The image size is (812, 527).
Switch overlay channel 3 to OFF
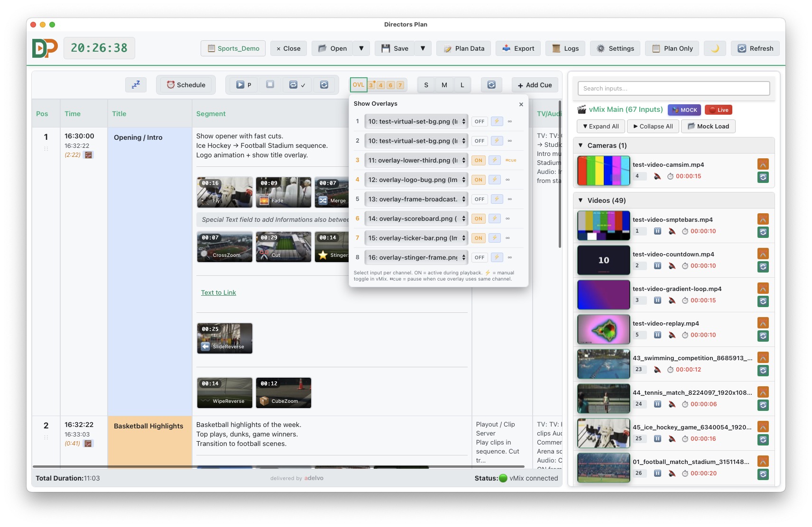tap(478, 160)
